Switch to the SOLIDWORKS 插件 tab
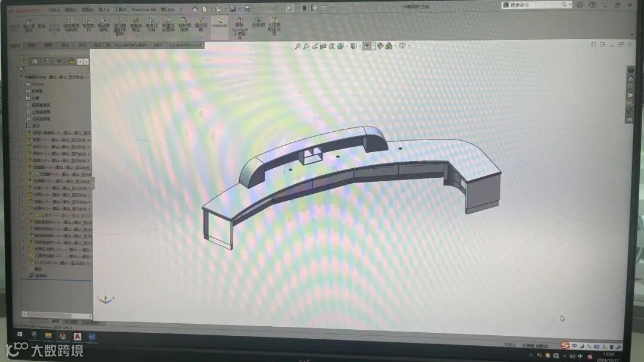Screen dimensions: 644x362 point(131,45)
